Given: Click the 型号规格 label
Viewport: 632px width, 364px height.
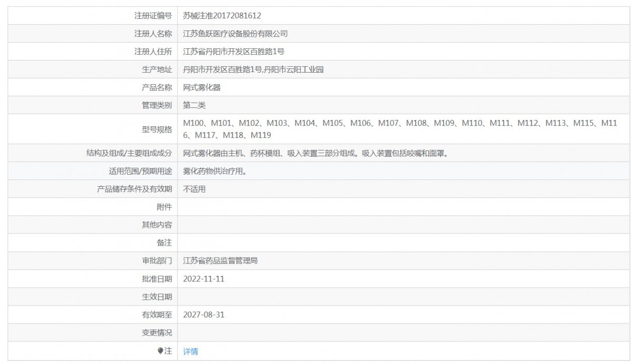Looking at the screenshot, I should (157, 129).
